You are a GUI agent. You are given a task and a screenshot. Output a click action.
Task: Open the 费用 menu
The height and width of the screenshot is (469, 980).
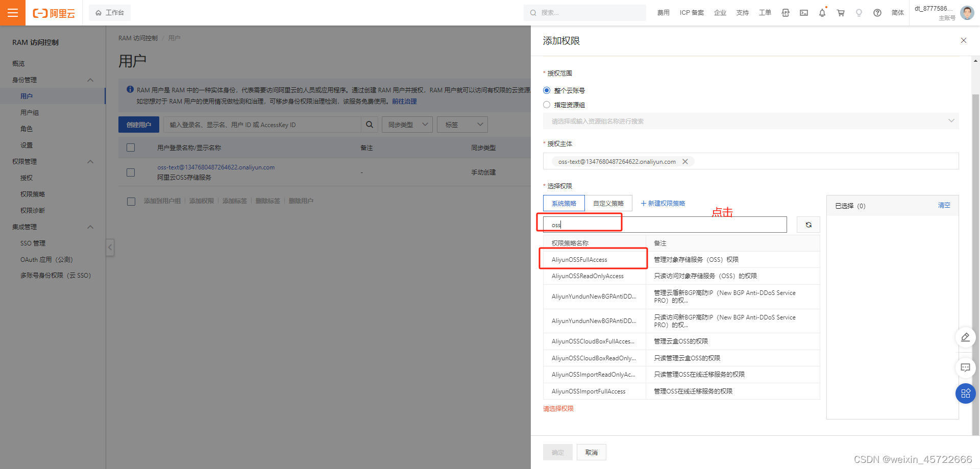coord(663,13)
